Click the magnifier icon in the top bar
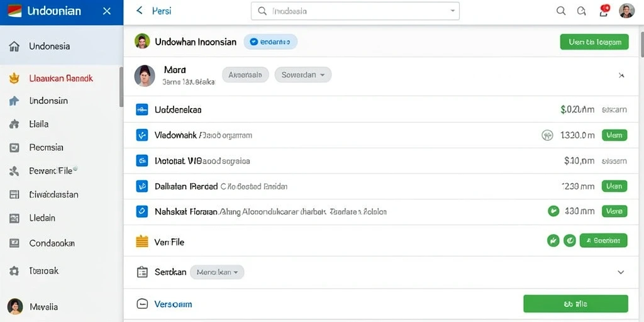644x322 pixels. coord(561,11)
